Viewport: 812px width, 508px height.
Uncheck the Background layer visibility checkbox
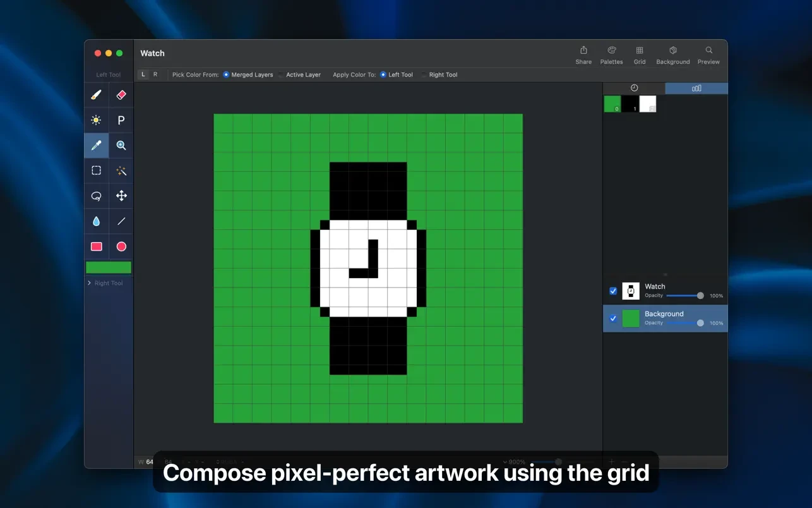pyautogui.click(x=613, y=318)
